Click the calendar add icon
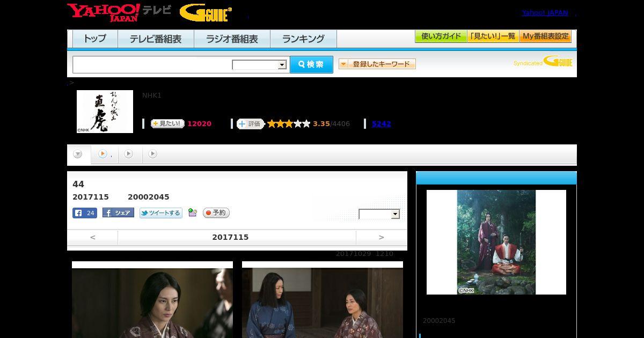The width and height of the screenshot is (644, 338). pyautogui.click(x=193, y=213)
